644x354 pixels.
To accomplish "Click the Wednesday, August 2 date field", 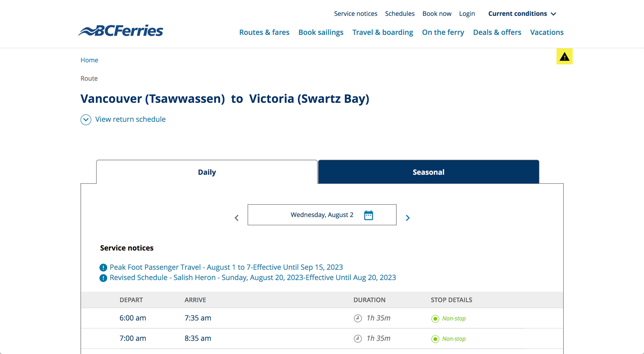I will pos(322,215).
